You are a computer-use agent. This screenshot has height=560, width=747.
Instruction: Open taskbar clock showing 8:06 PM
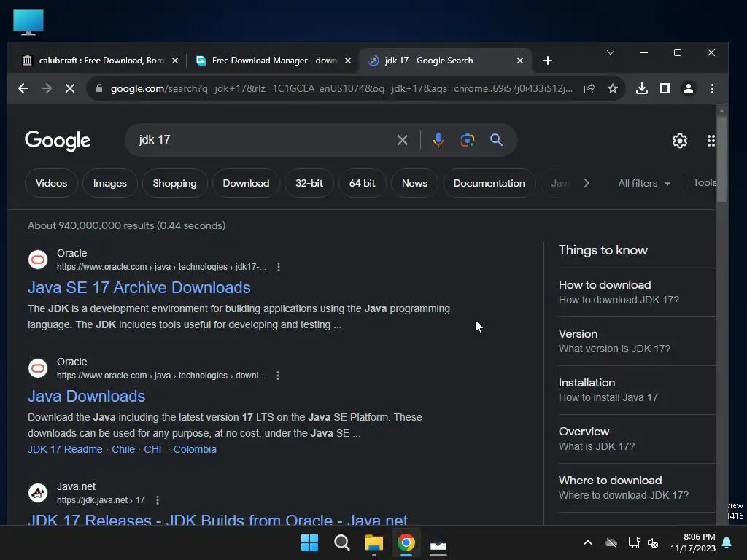click(693, 542)
